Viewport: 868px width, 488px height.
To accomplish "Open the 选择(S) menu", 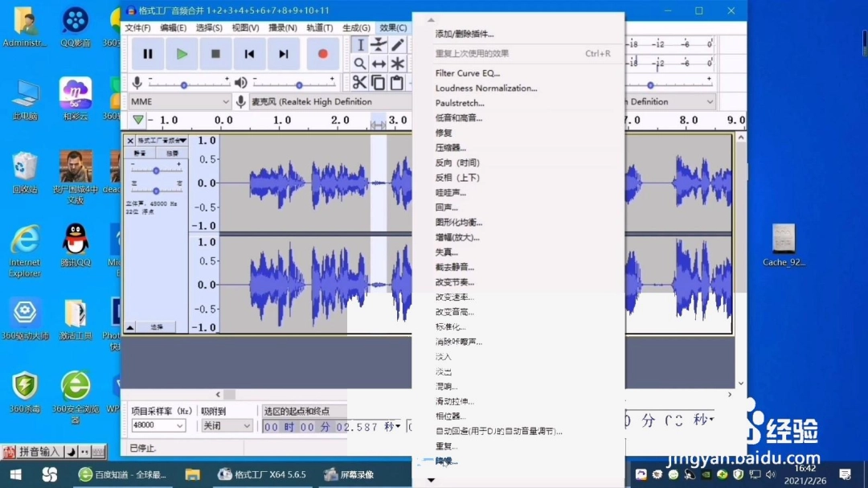I will [209, 27].
